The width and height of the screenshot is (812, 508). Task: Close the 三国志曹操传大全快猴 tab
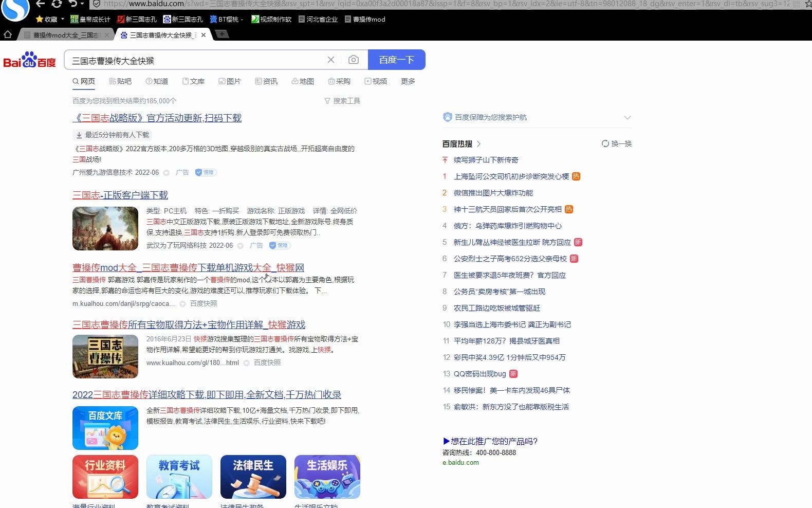tap(204, 35)
